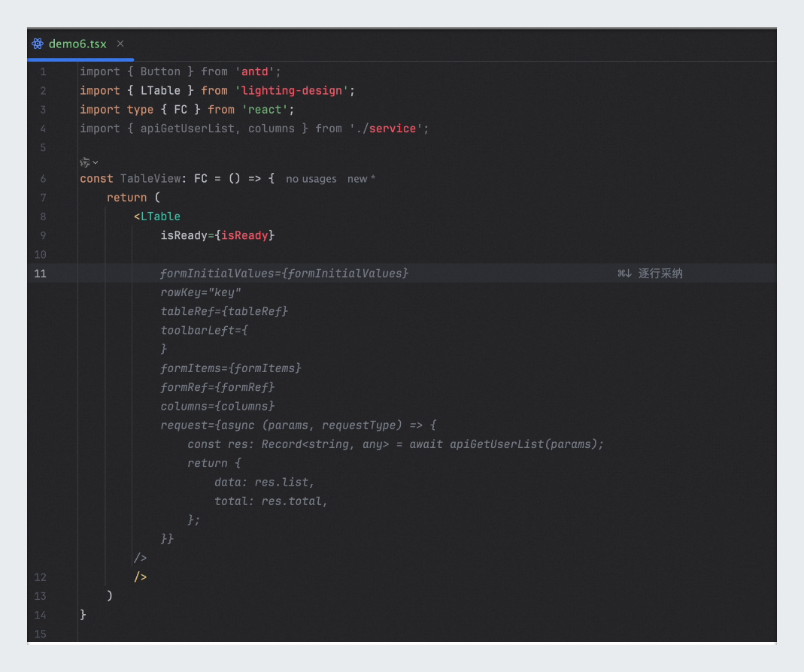
Task: Click the const keyword on line 6
Action: coord(96,179)
